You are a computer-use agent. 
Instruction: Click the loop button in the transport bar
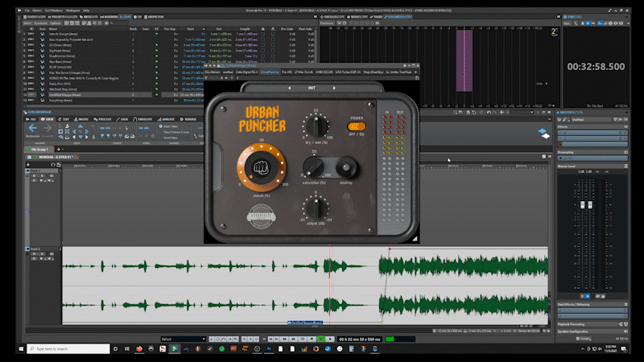(303, 339)
